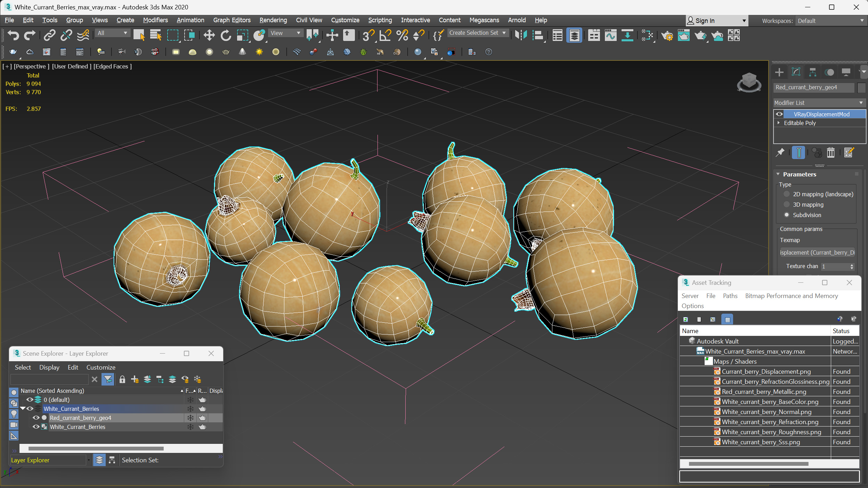Open the Sign In dropdown
The height and width of the screenshot is (488, 868).
716,21
